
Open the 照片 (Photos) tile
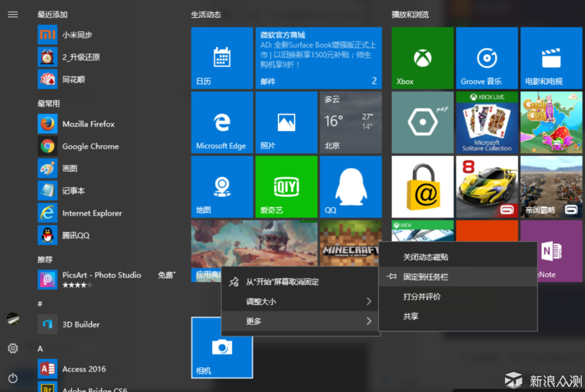coord(286,122)
